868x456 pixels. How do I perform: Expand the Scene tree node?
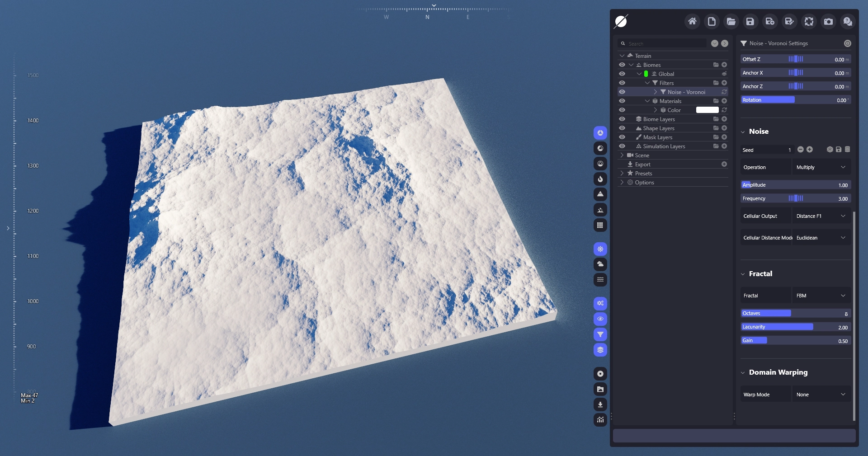click(622, 155)
